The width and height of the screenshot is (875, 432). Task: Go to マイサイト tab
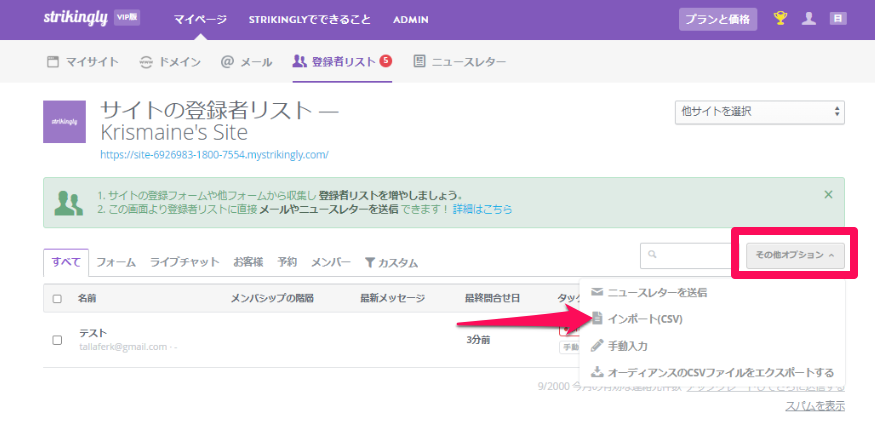83,62
